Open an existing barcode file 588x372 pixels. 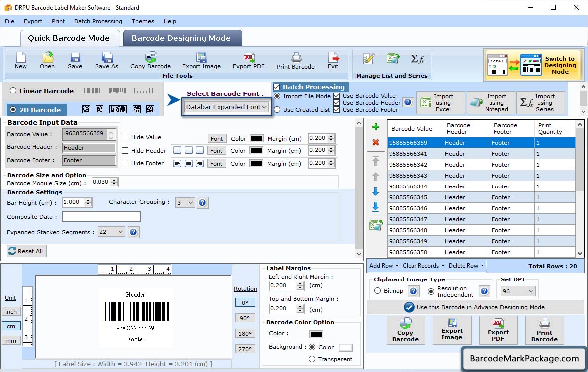47,60
